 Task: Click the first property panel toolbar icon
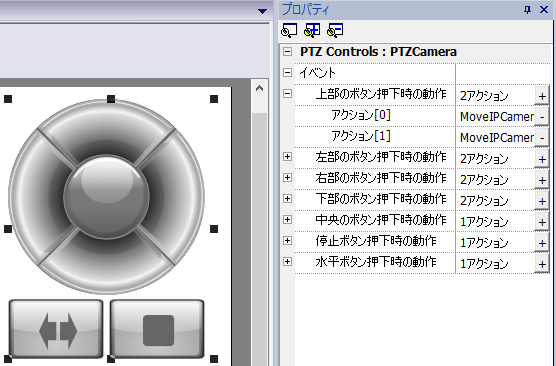(x=289, y=30)
